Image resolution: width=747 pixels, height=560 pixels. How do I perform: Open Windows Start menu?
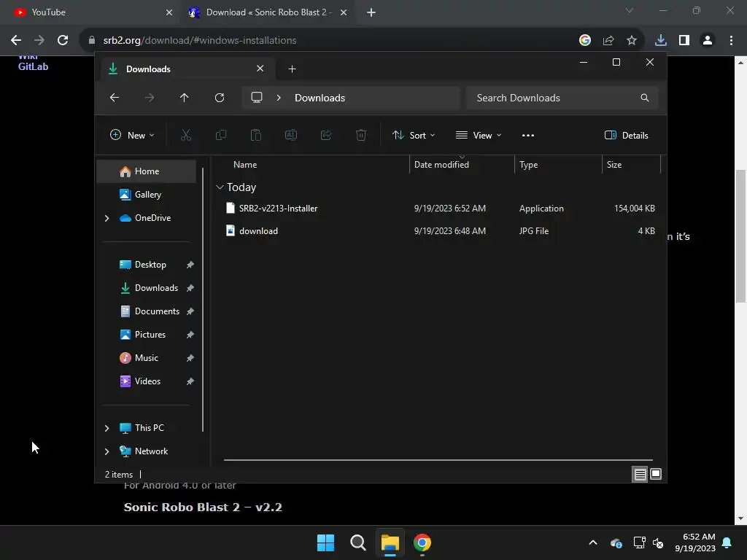[326, 542]
